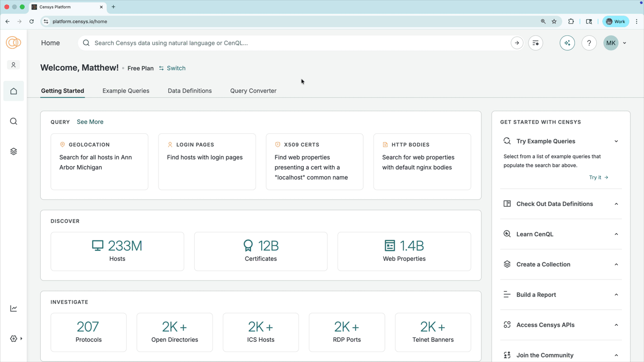This screenshot has height=362, width=644.
Task: Open the ICS Hosts card
Action: pyautogui.click(x=261, y=332)
